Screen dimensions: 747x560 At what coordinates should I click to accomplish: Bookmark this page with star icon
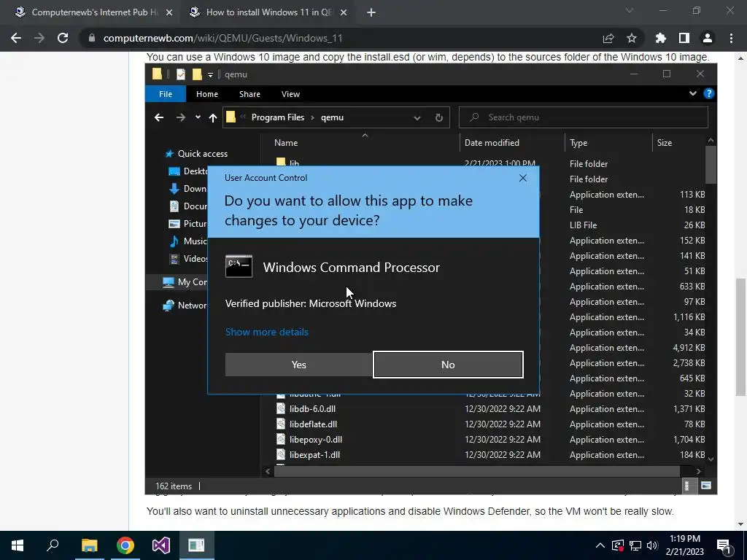point(632,38)
